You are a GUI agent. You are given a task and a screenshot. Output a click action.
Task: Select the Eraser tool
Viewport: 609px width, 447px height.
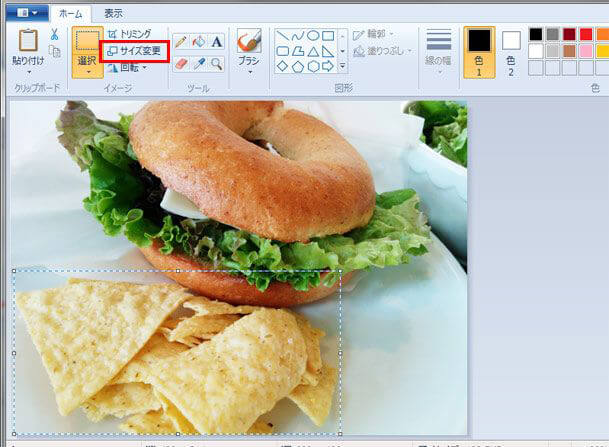coord(181,64)
